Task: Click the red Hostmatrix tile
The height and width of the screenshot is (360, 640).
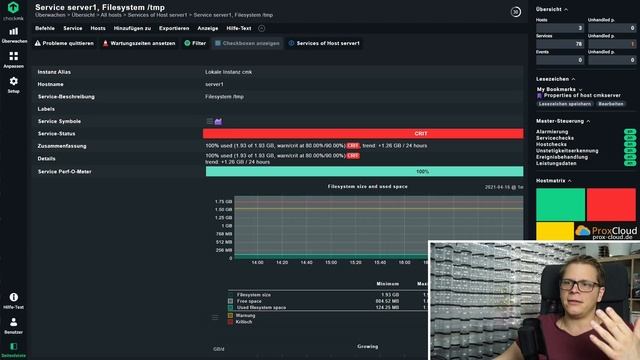Action: coord(611,204)
